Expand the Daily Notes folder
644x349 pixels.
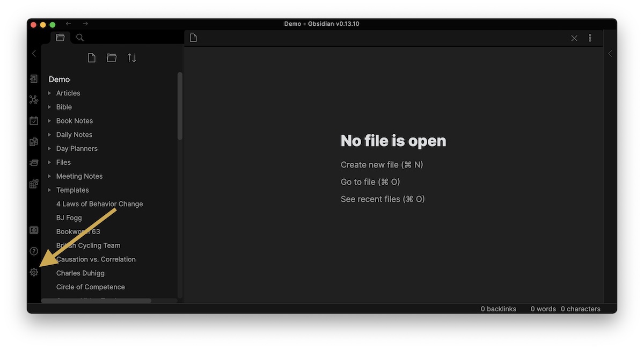(x=49, y=135)
